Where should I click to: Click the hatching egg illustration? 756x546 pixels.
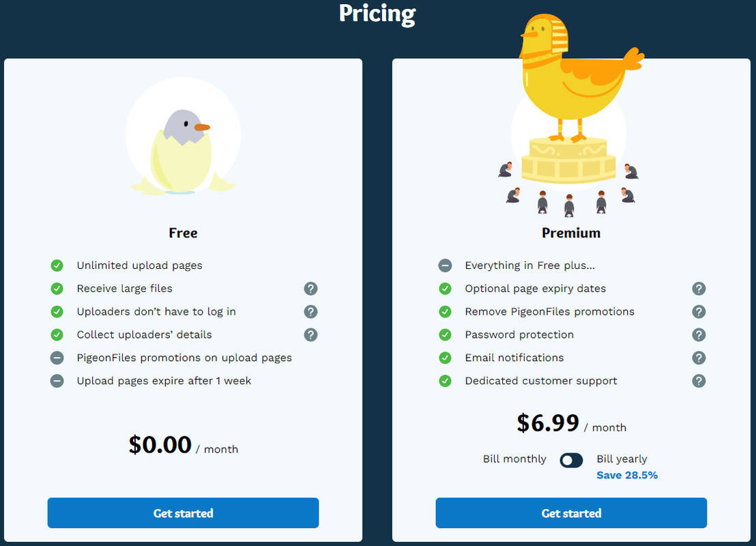[x=183, y=136]
